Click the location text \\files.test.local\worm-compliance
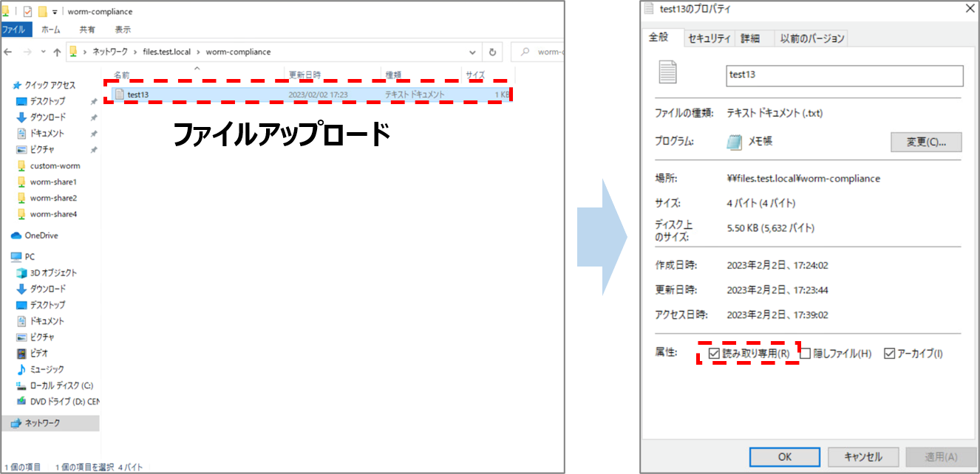 pyautogui.click(x=803, y=179)
